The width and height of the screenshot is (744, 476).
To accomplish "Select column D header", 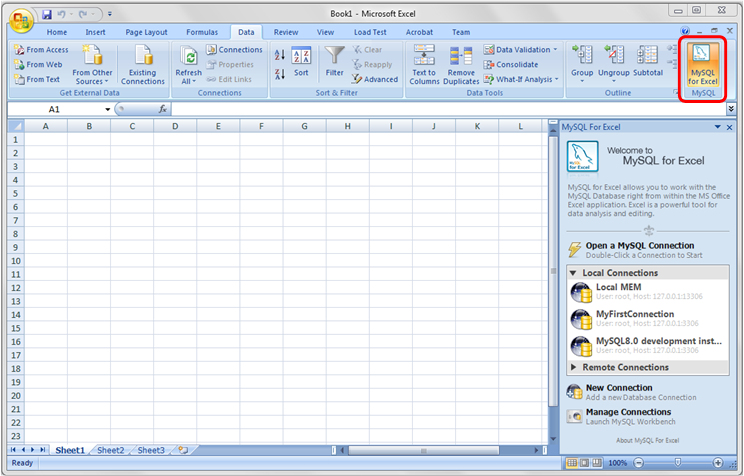I will 175,126.
